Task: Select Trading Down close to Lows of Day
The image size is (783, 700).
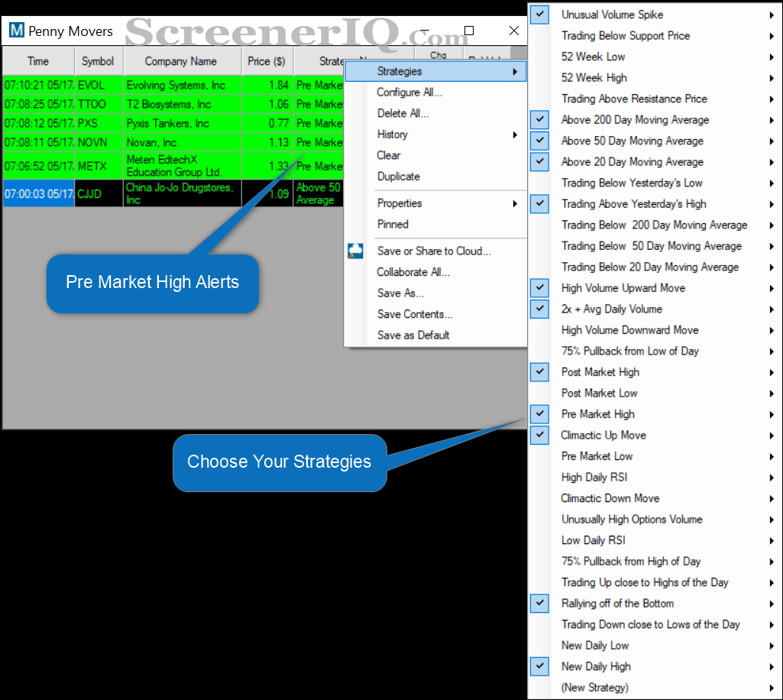Action: tap(650, 624)
